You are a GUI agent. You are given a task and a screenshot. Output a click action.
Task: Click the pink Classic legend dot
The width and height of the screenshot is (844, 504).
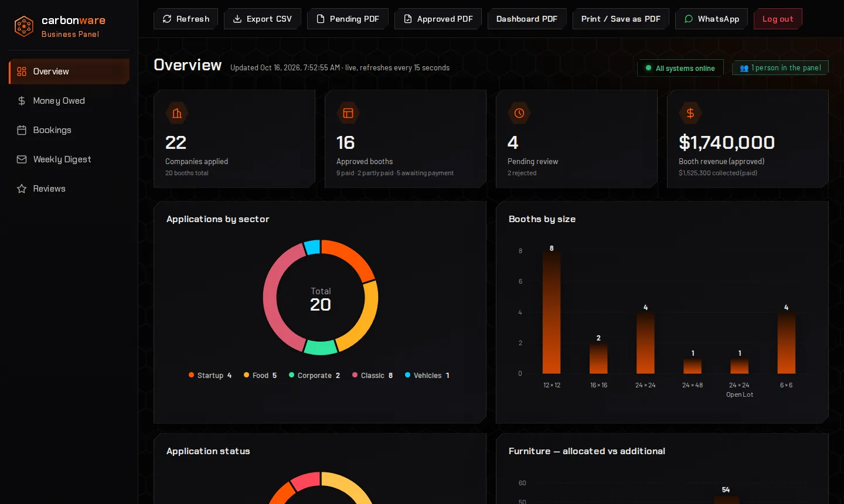pyautogui.click(x=355, y=375)
